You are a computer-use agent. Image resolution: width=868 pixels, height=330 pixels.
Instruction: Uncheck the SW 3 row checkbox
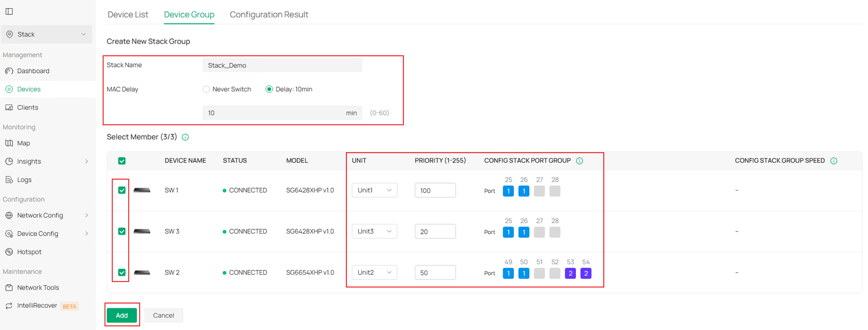122,231
